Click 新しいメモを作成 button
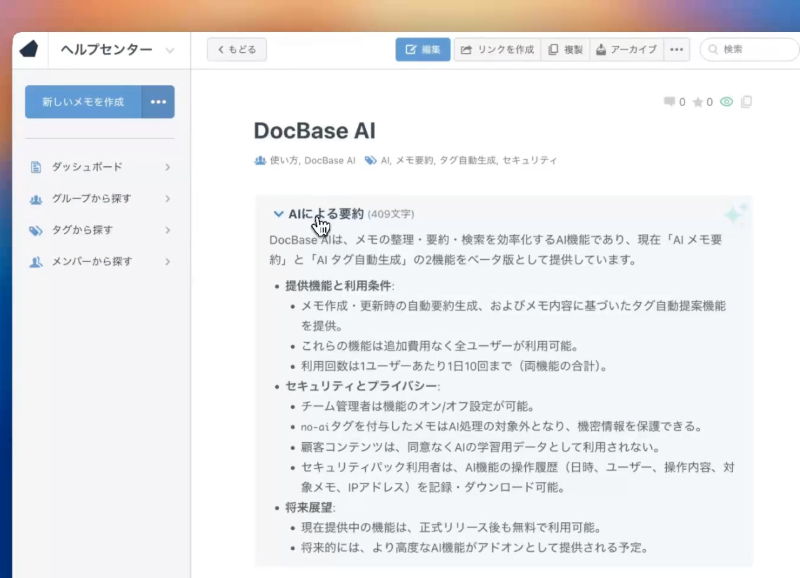The height and width of the screenshot is (578, 800). coord(83,102)
